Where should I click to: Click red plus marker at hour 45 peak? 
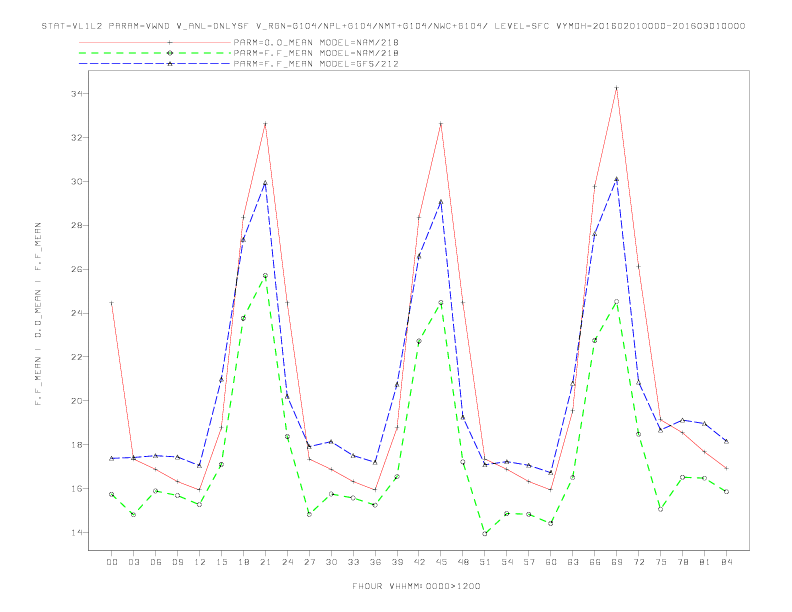(441, 124)
